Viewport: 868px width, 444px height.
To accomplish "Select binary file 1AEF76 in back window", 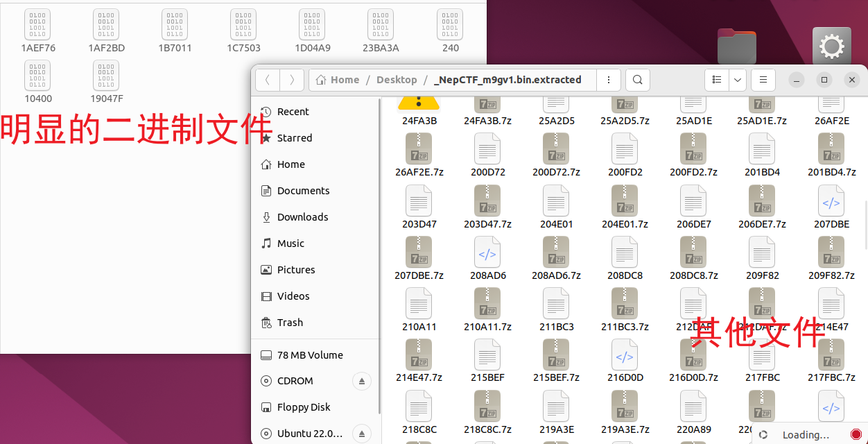I will [x=38, y=31].
